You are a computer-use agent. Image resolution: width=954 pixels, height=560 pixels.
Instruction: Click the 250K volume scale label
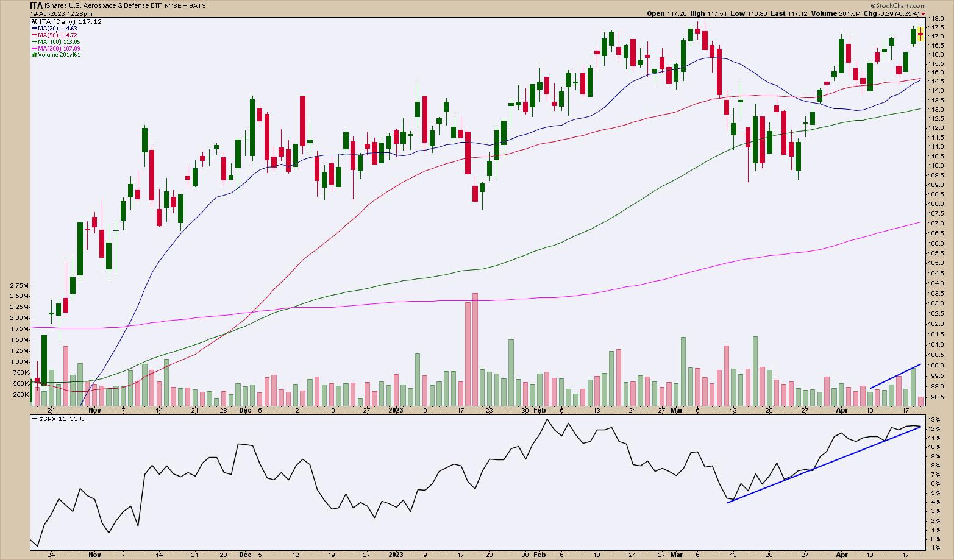click(21, 395)
